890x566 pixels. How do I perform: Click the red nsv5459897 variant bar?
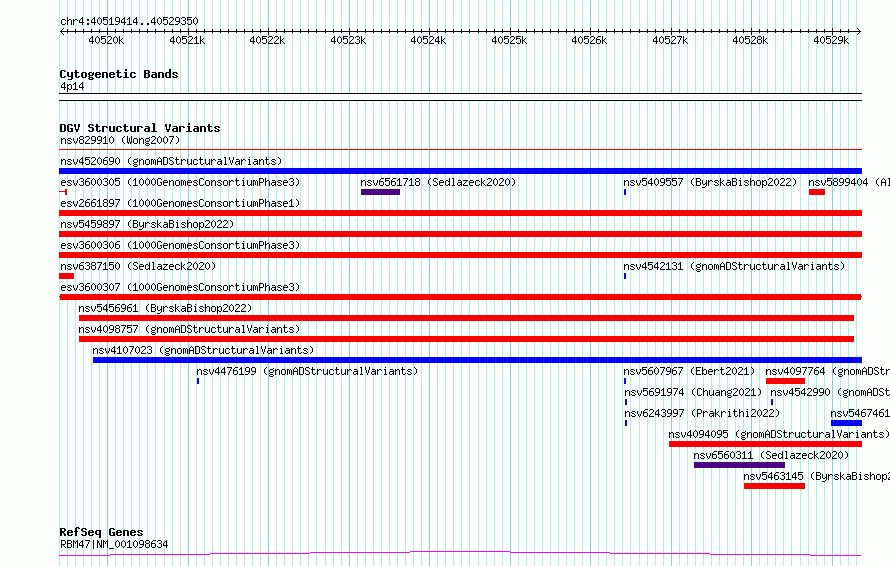[x=460, y=234]
